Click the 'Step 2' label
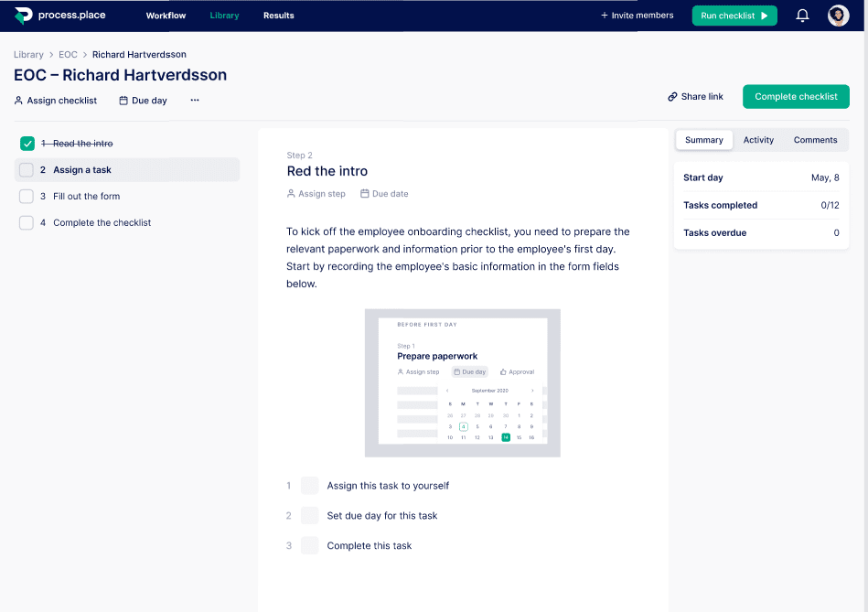Screen dimensions: 868x612 point(299,156)
